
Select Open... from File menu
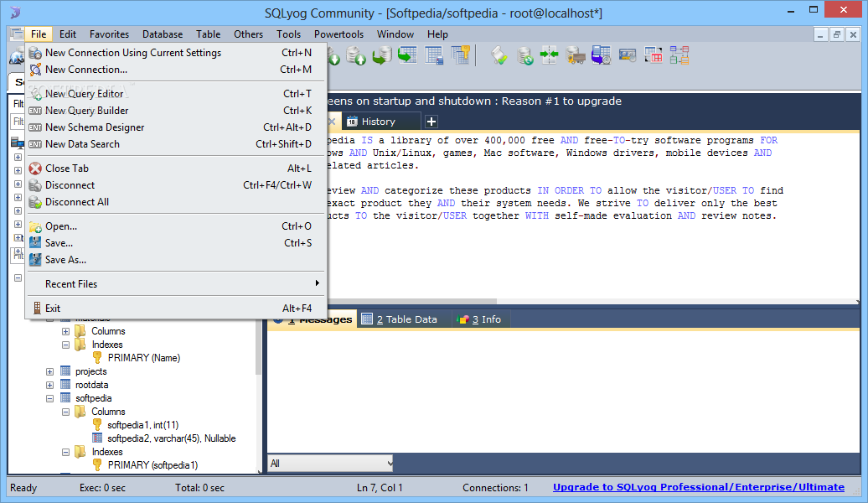[176, 226]
